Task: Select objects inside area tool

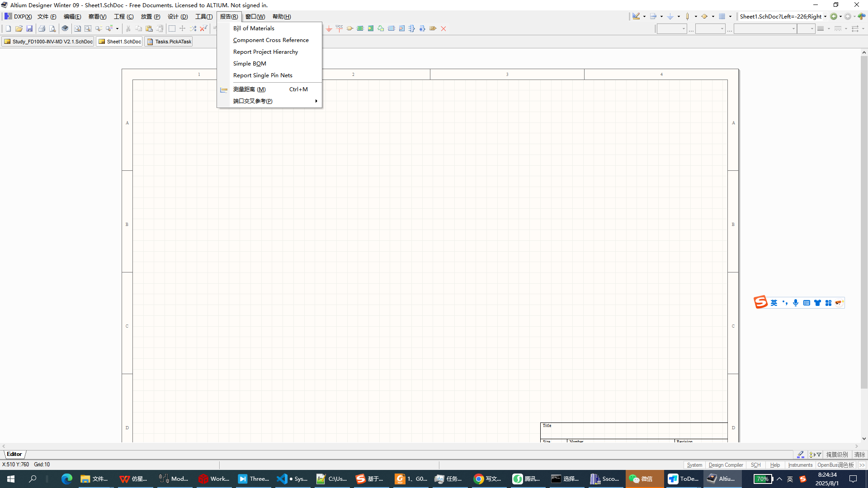Action: pyautogui.click(x=172, y=28)
